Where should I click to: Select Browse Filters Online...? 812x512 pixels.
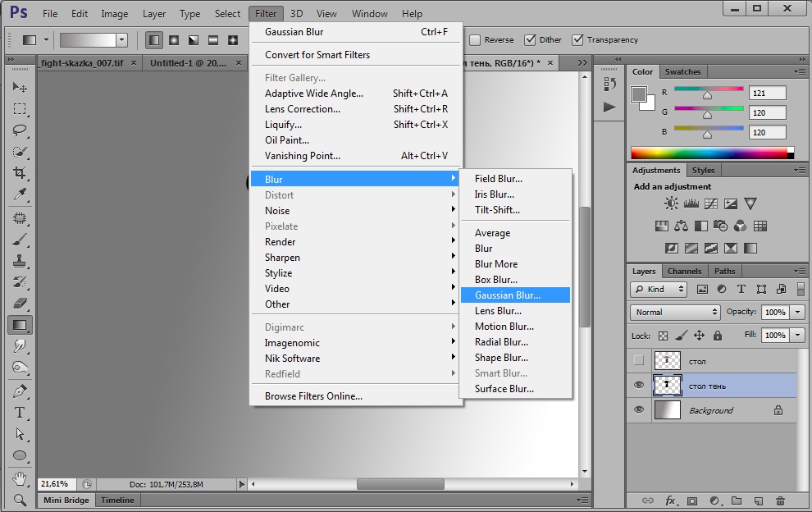[x=356, y=396]
